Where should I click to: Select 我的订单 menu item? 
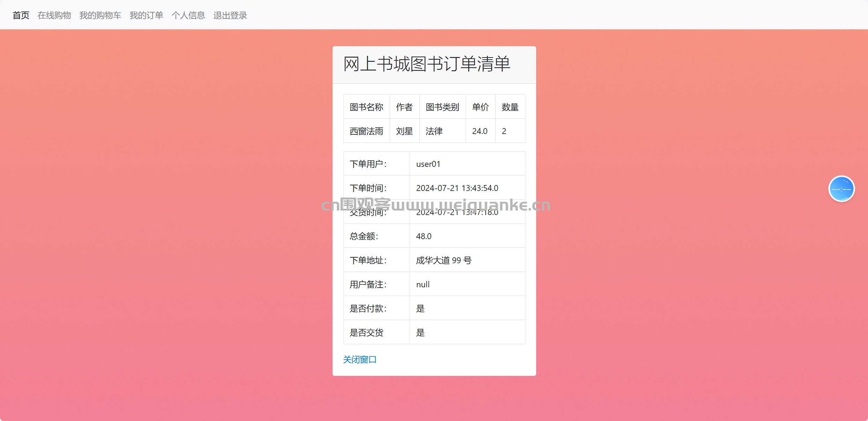[x=147, y=15]
